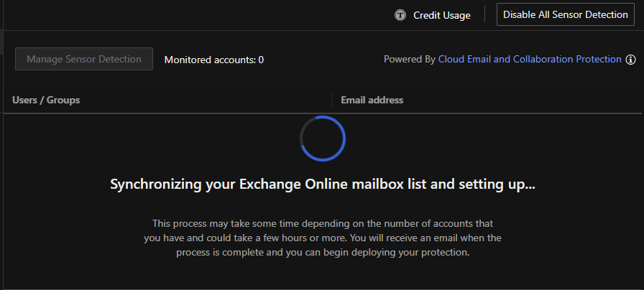Click the first line of the sync description
This screenshot has width=644, height=290.
(x=323, y=224)
